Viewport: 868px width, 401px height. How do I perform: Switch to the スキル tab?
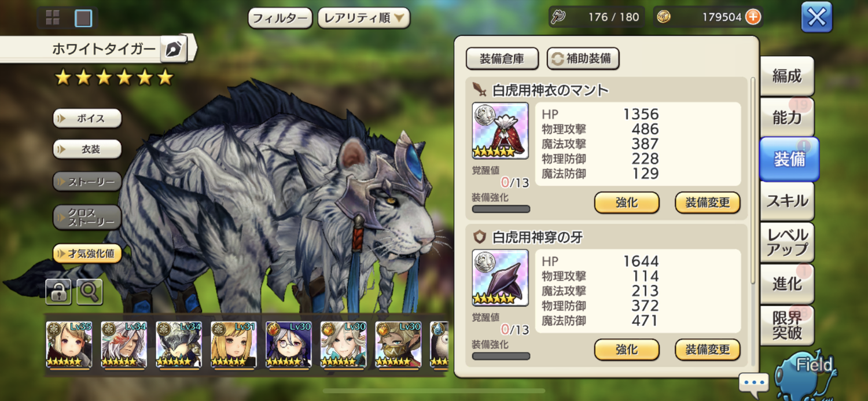point(787,201)
